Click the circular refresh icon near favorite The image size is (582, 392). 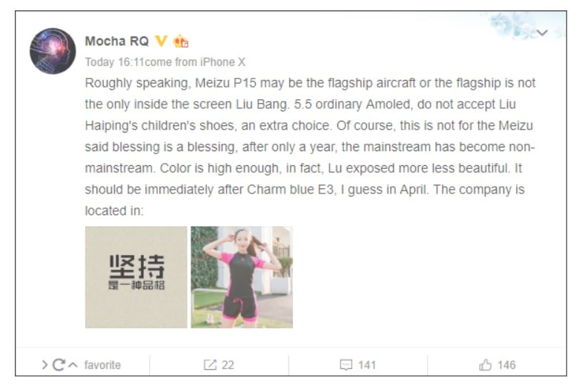coord(59,365)
